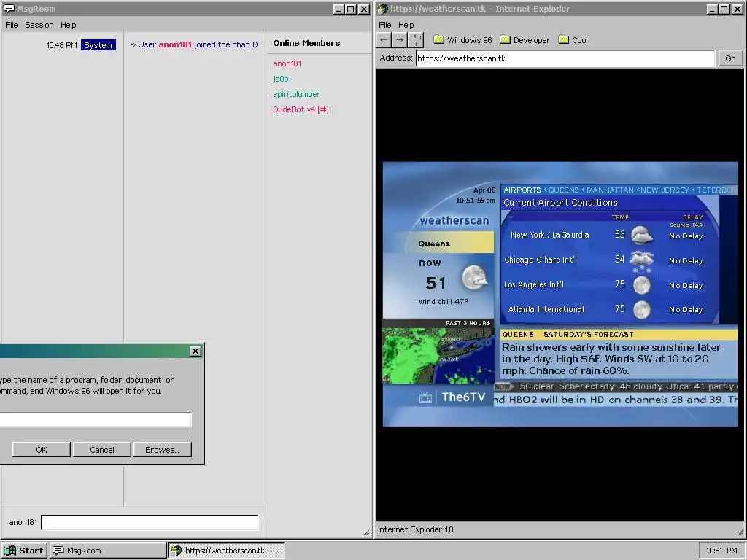Click the Address field in Internet Exploder
The image size is (747, 560).
click(565, 58)
